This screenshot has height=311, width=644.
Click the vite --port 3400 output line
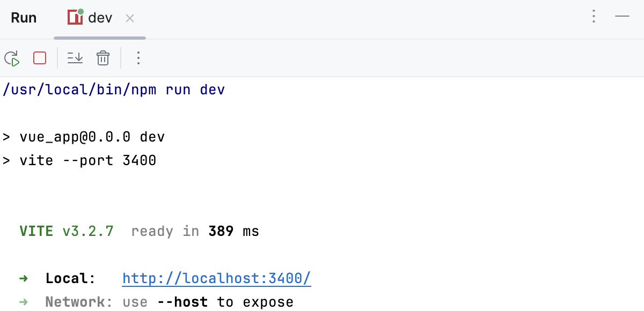[80, 160]
